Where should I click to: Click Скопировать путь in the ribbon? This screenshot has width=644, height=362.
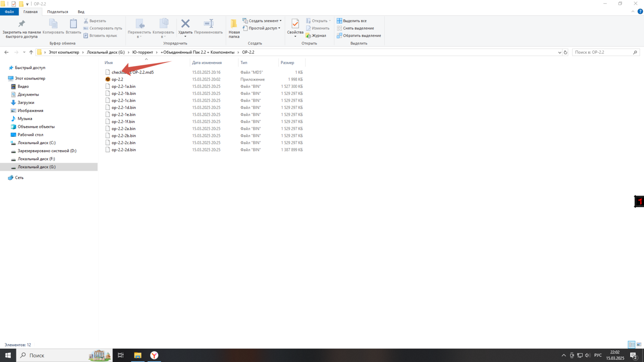pos(103,28)
